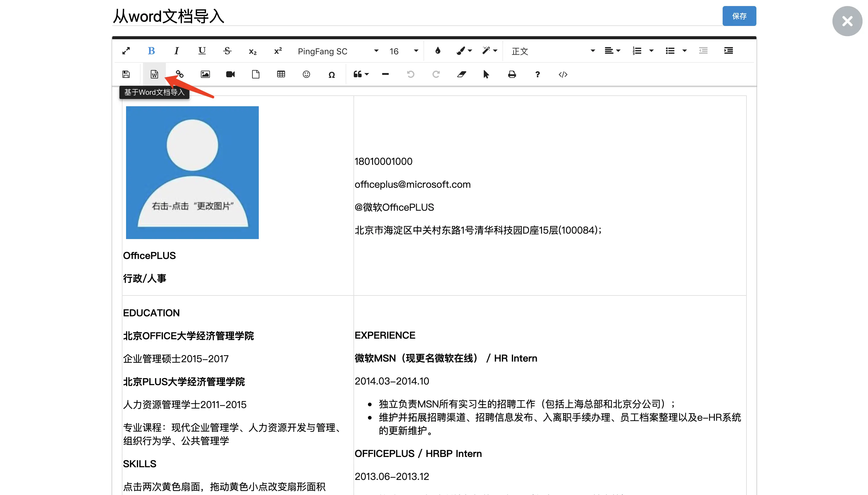Viewport: 868px width, 495px height.
Task: Click the insert link icon
Action: (180, 75)
